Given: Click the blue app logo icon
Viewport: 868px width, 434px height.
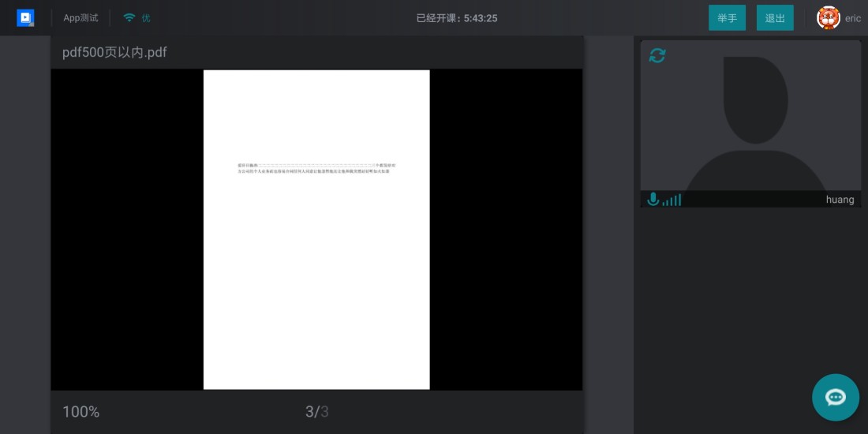Looking at the screenshot, I should click(x=25, y=17).
